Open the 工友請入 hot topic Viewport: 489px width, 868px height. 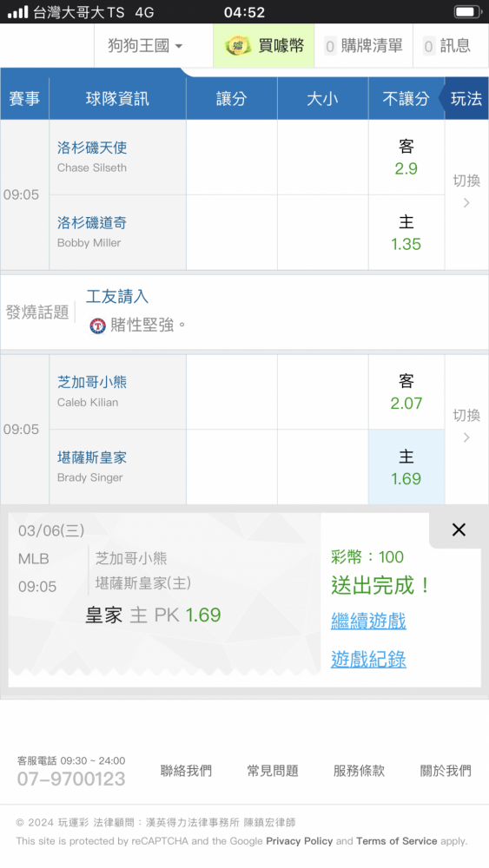point(117,297)
